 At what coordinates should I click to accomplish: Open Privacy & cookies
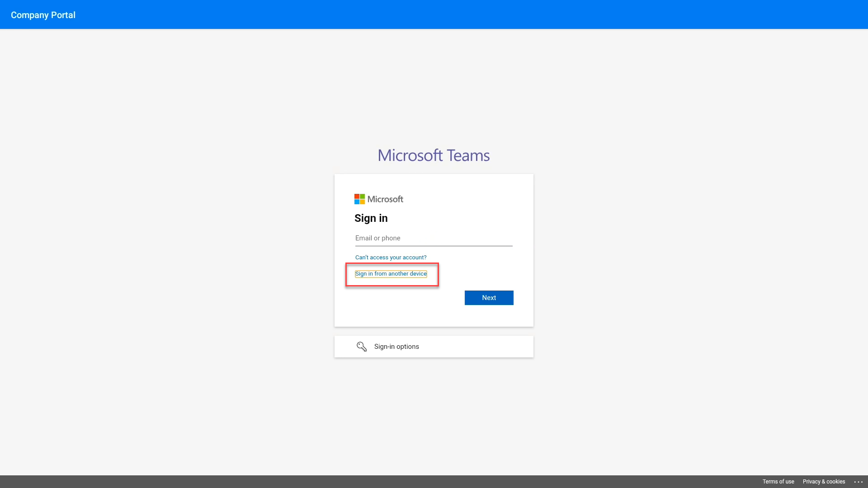click(824, 482)
